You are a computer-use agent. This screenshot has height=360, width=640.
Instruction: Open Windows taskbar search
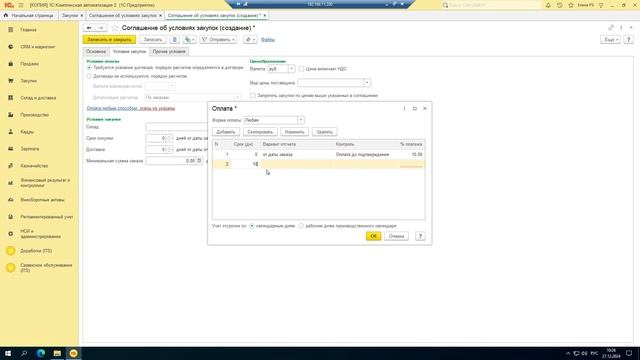24,353
